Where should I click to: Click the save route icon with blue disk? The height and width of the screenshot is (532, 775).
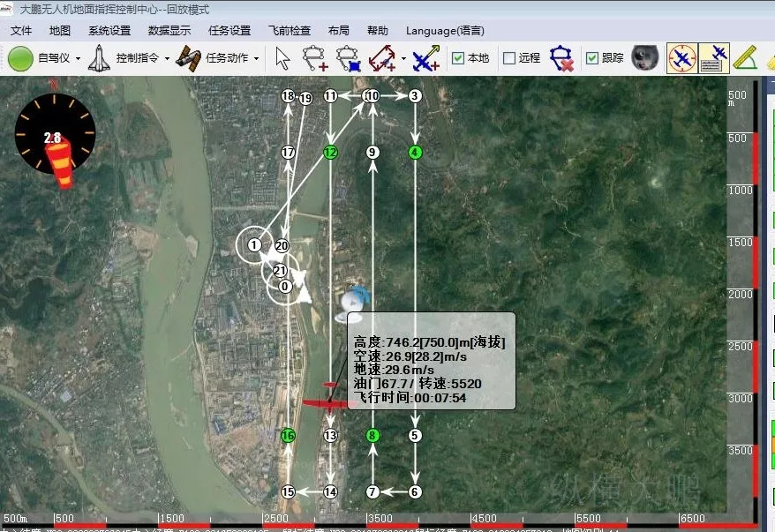point(350,58)
